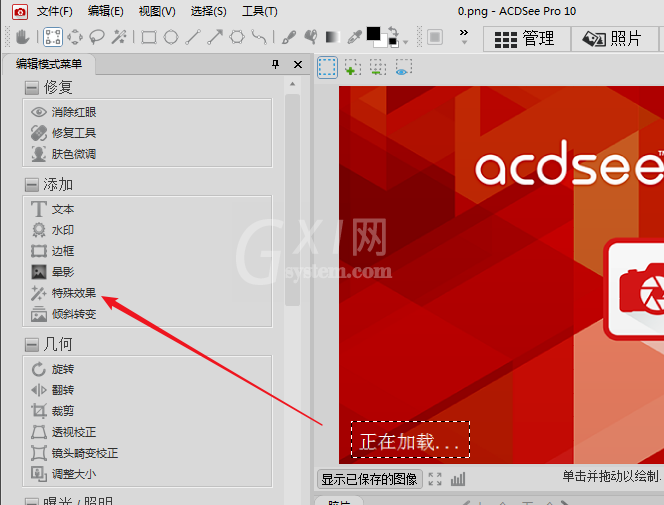Screen dimensions: 664x505
Task: Open the 特殊效果 tool
Action: click(63, 293)
